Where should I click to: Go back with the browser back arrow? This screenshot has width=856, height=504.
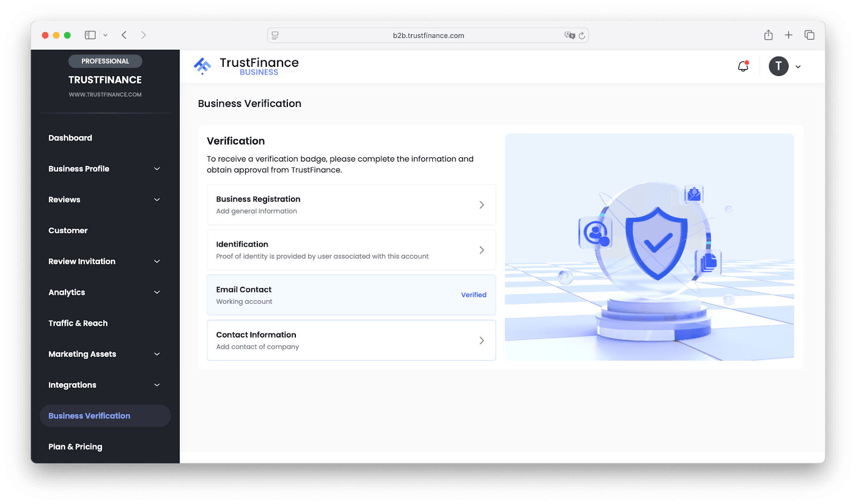(x=124, y=35)
